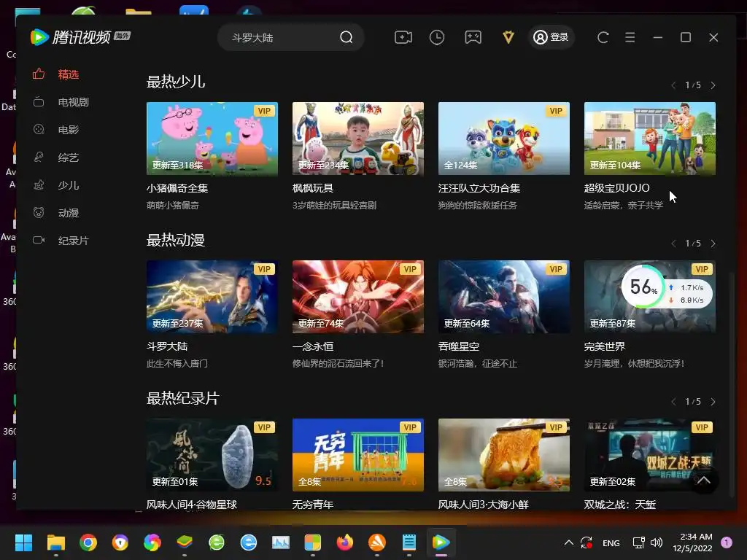Viewport: 747px width, 560px height.
Task: Click the 56% network speed widget
Action: click(x=667, y=287)
